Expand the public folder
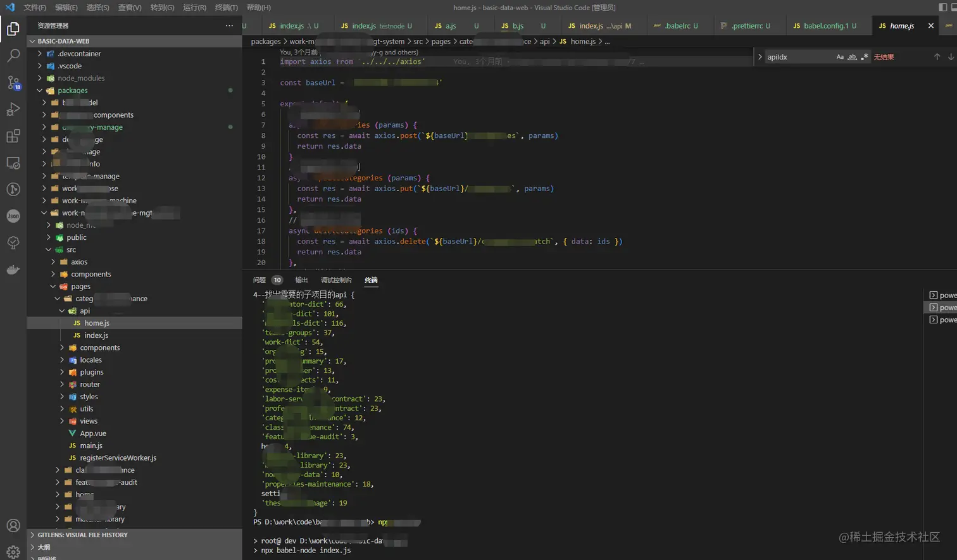This screenshot has width=957, height=560. click(x=49, y=237)
